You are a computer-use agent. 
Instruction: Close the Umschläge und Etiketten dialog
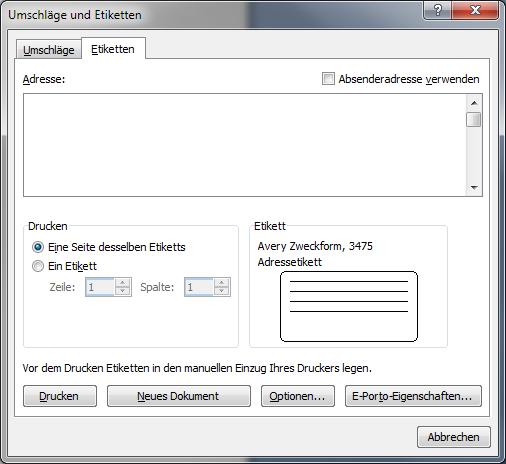[475, 11]
